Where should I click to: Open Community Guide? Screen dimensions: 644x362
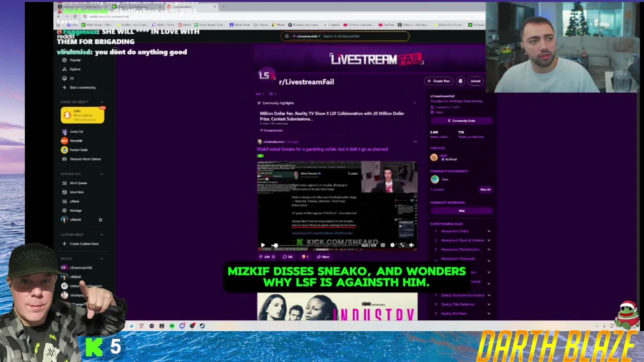461,121
